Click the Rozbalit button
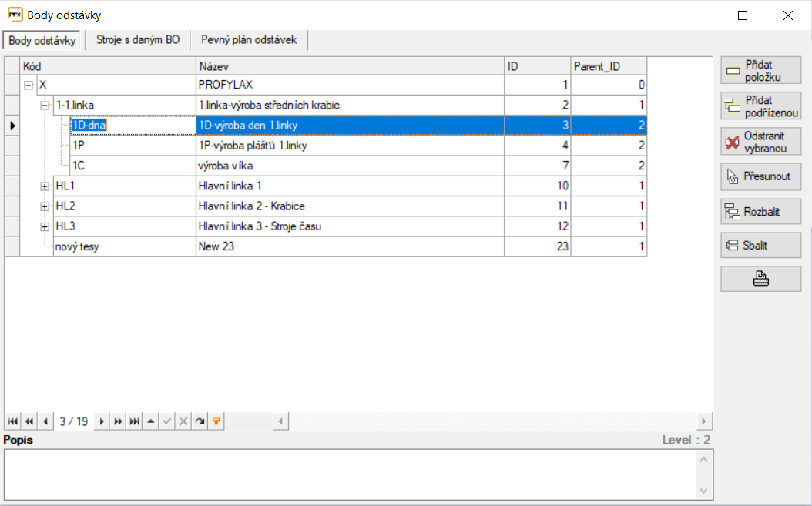Image resolution: width=812 pixels, height=506 pixels. pos(760,211)
